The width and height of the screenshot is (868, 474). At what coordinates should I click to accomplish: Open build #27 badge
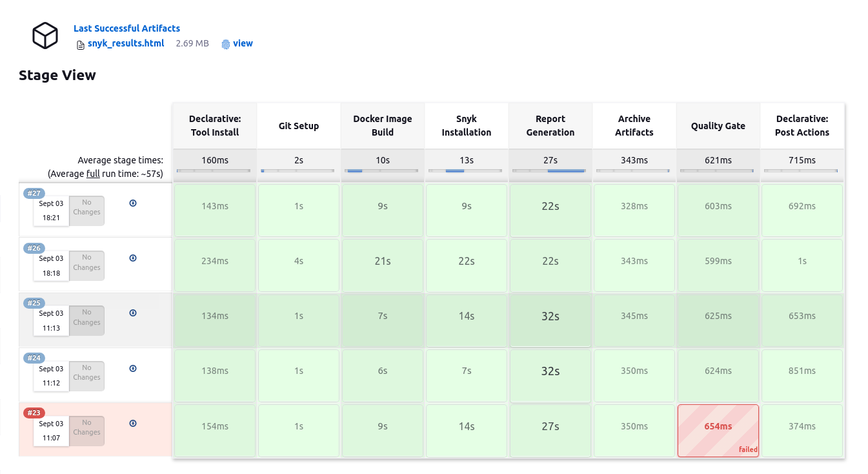pyautogui.click(x=34, y=193)
